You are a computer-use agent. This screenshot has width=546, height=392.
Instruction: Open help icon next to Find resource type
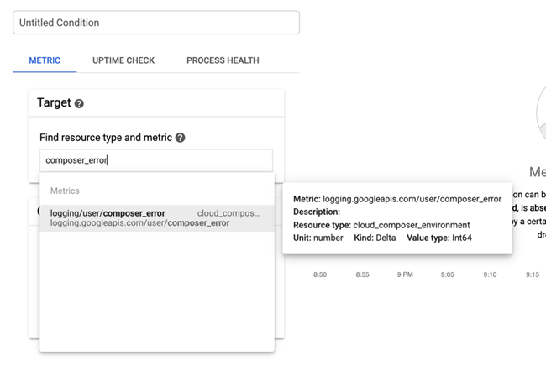point(181,138)
